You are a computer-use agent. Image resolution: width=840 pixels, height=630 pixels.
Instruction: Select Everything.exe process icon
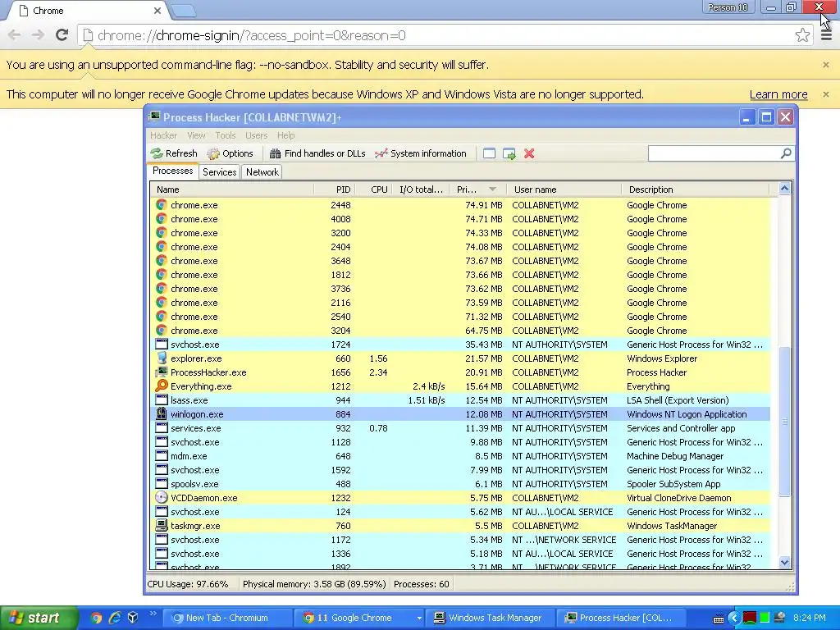coord(162,386)
